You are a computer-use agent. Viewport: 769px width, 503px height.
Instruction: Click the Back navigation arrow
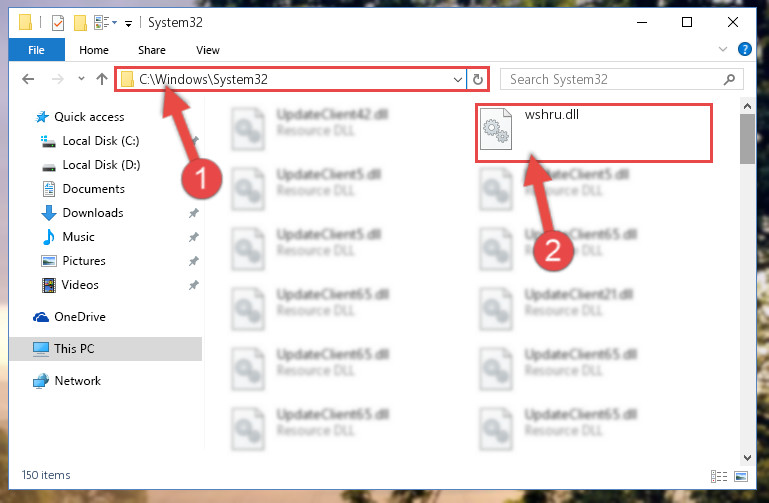pos(28,79)
